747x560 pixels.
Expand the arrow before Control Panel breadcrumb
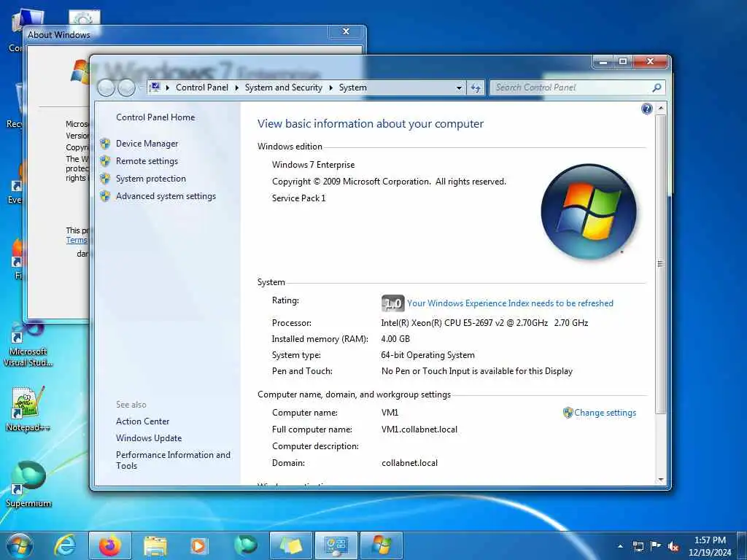point(168,87)
